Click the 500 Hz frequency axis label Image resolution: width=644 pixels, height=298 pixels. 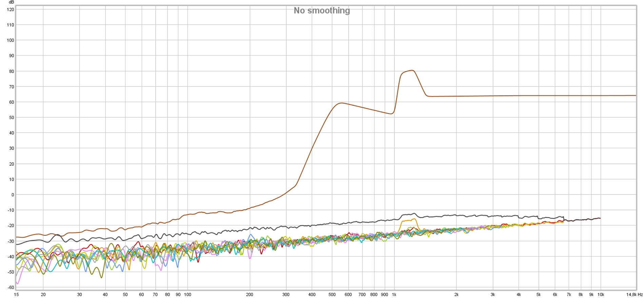point(332,295)
